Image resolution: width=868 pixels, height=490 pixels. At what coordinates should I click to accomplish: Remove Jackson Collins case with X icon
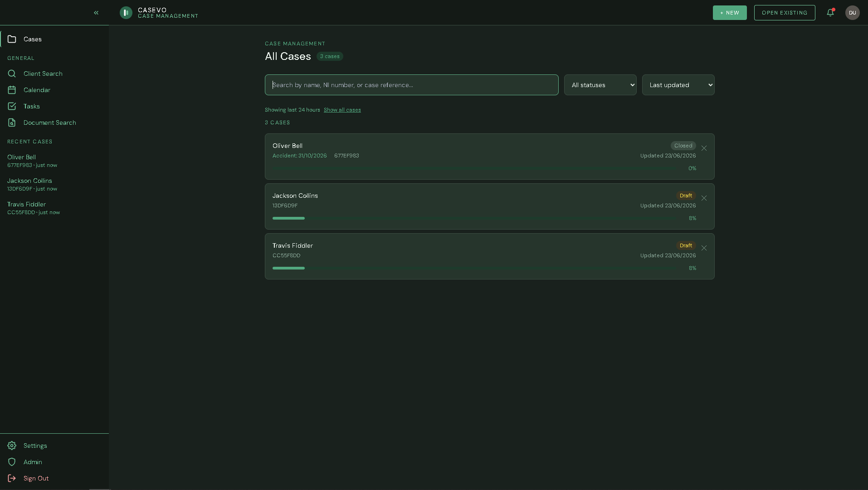[704, 198]
